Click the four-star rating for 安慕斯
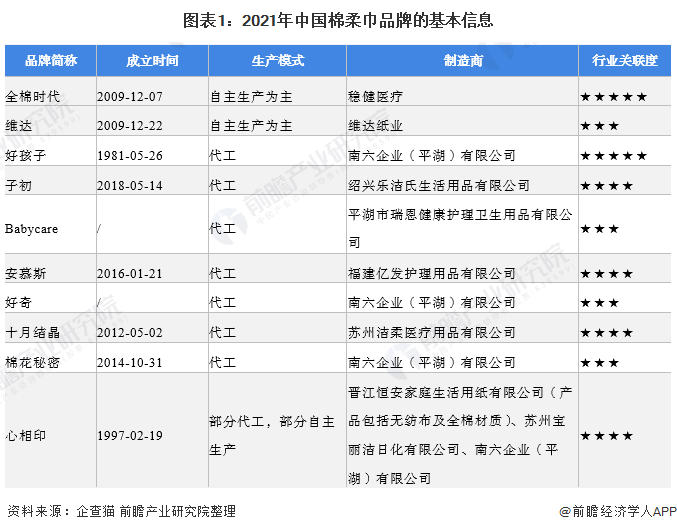Screen dimensions: 677x532 point(607,274)
